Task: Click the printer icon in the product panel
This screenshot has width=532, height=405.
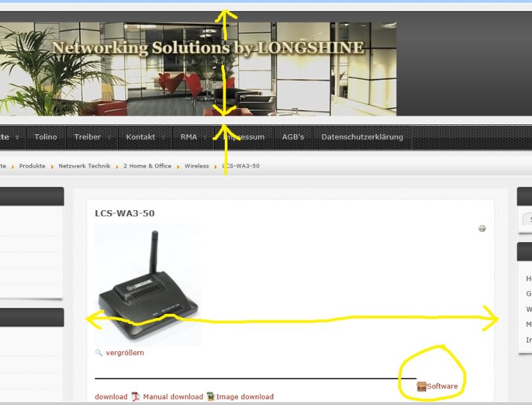Action: (x=481, y=228)
